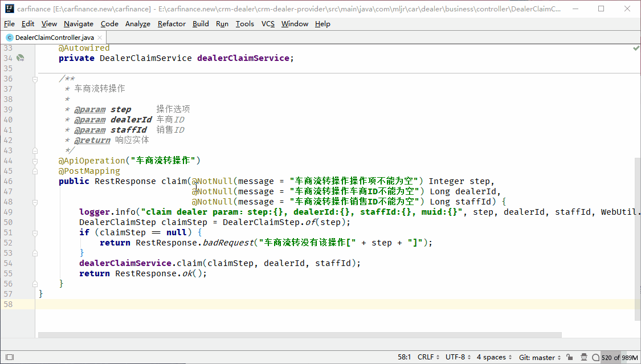Click the Spring bean gutter icon on line 34
Image resolution: width=641 pixels, height=364 pixels.
pyautogui.click(x=21, y=58)
